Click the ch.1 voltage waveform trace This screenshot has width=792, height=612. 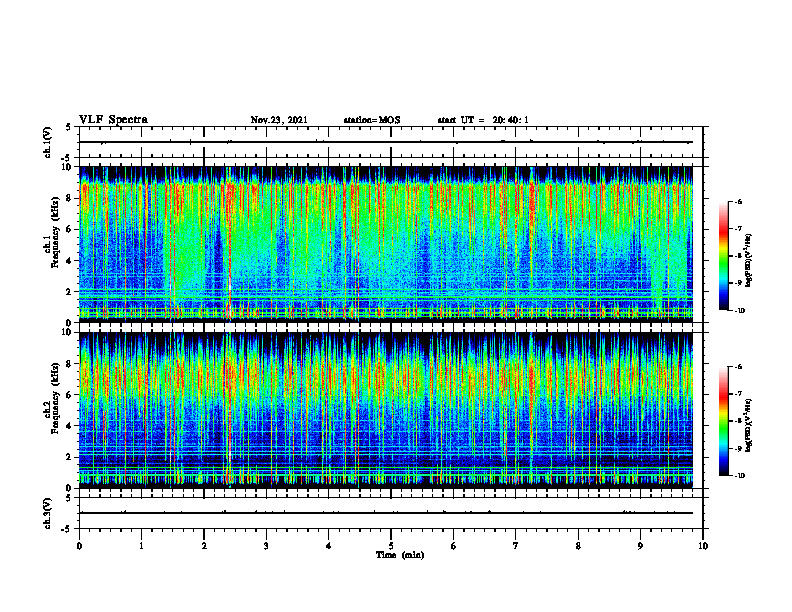(x=386, y=142)
